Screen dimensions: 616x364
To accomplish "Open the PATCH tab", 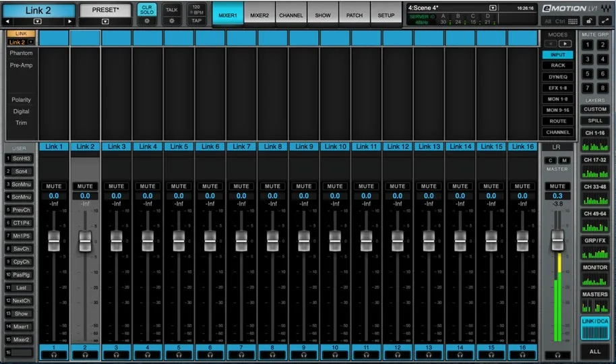I will [355, 16].
